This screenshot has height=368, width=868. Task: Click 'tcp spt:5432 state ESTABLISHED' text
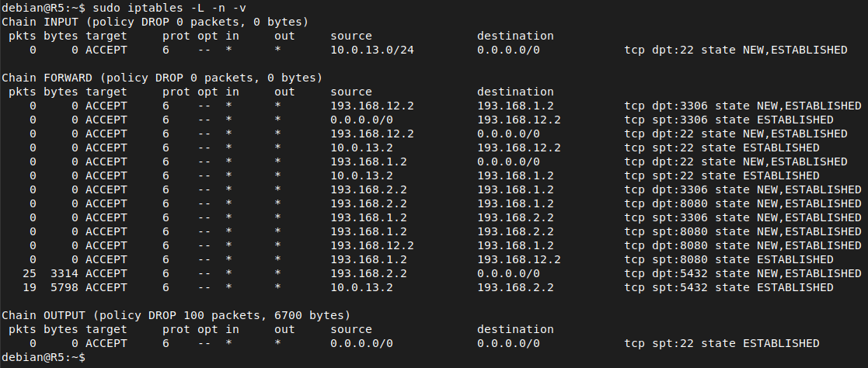point(728,287)
